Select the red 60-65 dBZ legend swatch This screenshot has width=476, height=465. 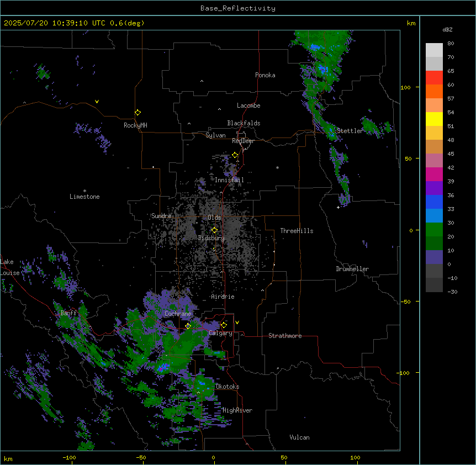click(x=434, y=78)
